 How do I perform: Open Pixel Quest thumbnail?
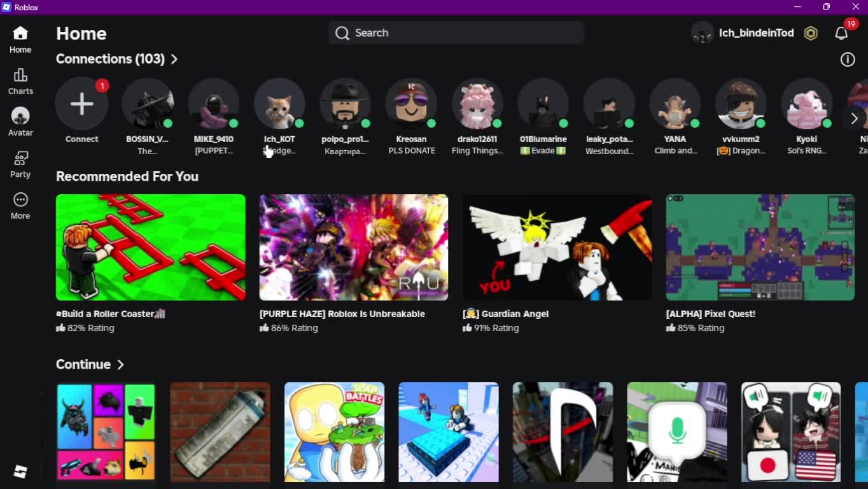coord(760,247)
